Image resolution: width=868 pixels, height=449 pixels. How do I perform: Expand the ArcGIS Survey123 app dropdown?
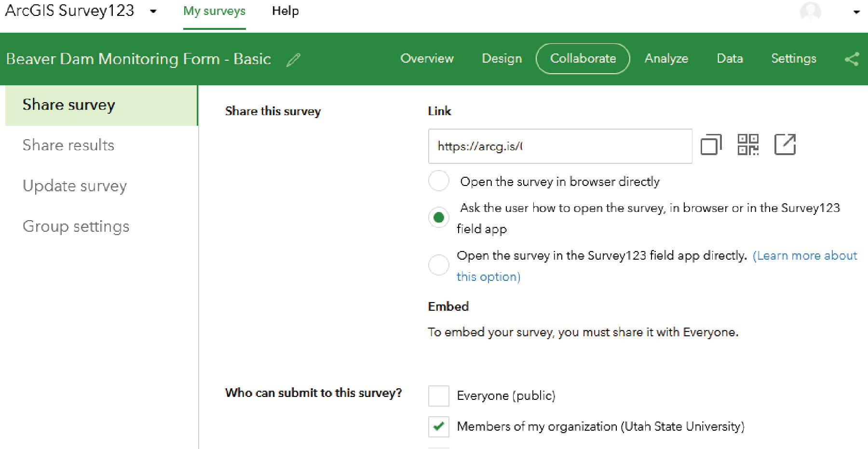pos(153,11)
